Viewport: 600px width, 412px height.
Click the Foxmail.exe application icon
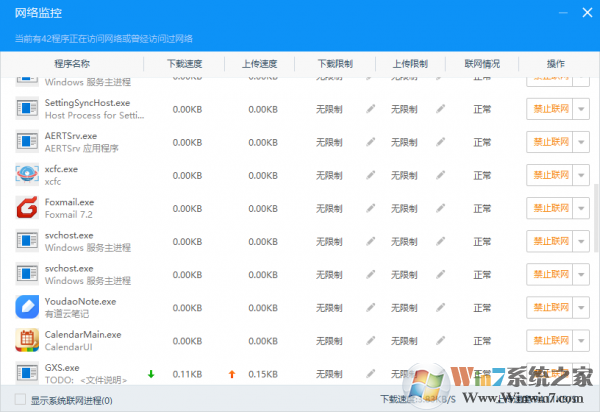(x=27, y=208)
